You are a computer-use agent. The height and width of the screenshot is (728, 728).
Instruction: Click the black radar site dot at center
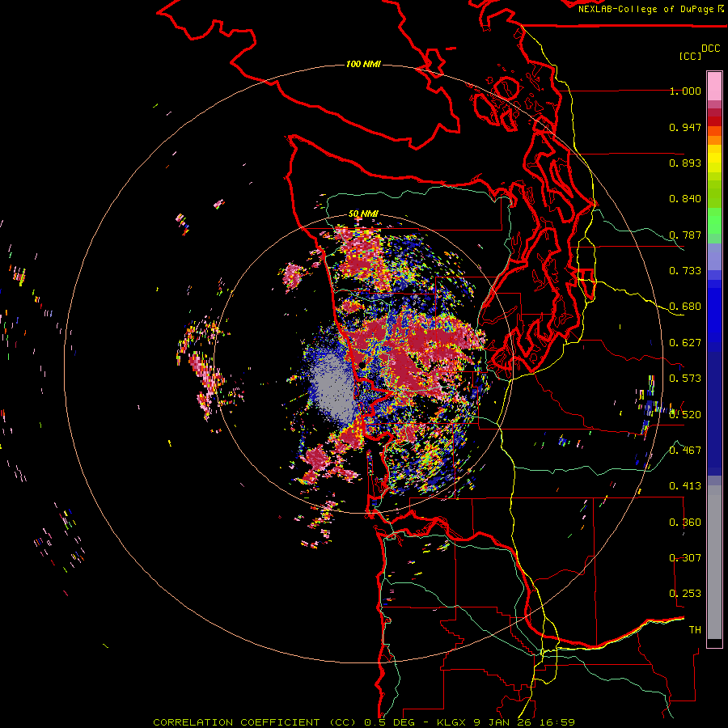coord(362,365)
